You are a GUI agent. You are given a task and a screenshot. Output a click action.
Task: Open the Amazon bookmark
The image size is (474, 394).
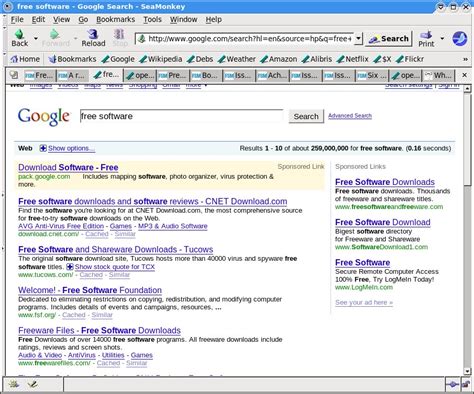[x=279, y=59]
